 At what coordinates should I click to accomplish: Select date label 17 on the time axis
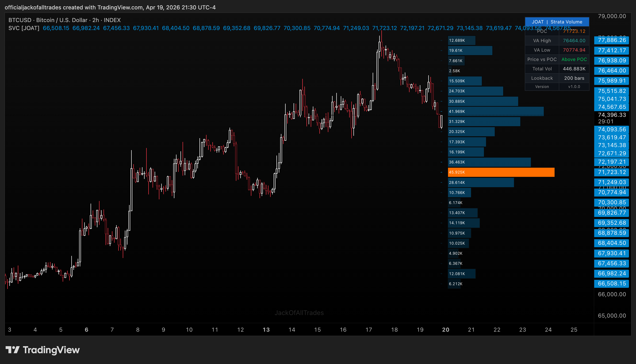click(x=369, y=330)
